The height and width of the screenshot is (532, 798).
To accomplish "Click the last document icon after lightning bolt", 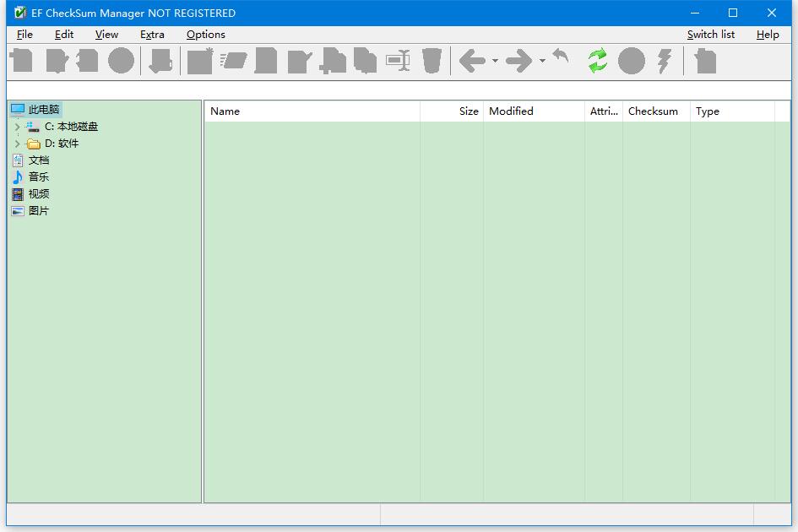I will (705, 61).
